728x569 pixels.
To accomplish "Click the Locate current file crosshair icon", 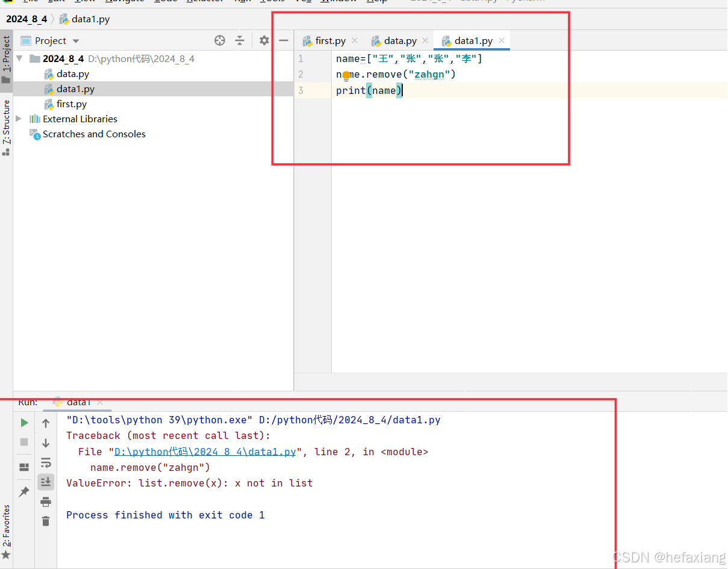I will 220,40.
